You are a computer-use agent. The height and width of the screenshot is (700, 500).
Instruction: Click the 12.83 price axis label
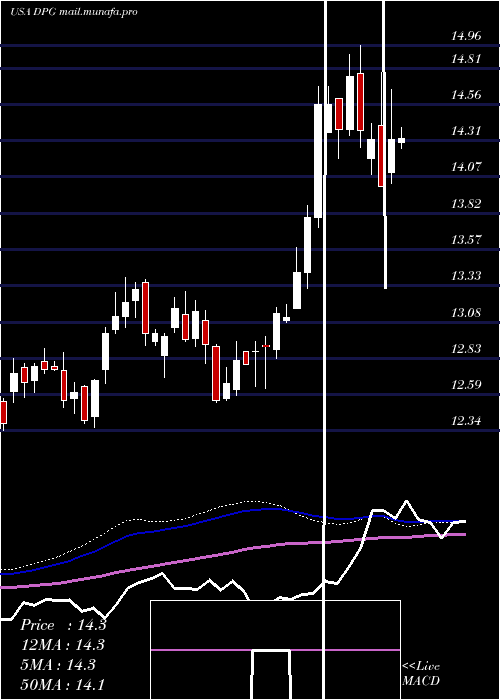tap(466, 349)
